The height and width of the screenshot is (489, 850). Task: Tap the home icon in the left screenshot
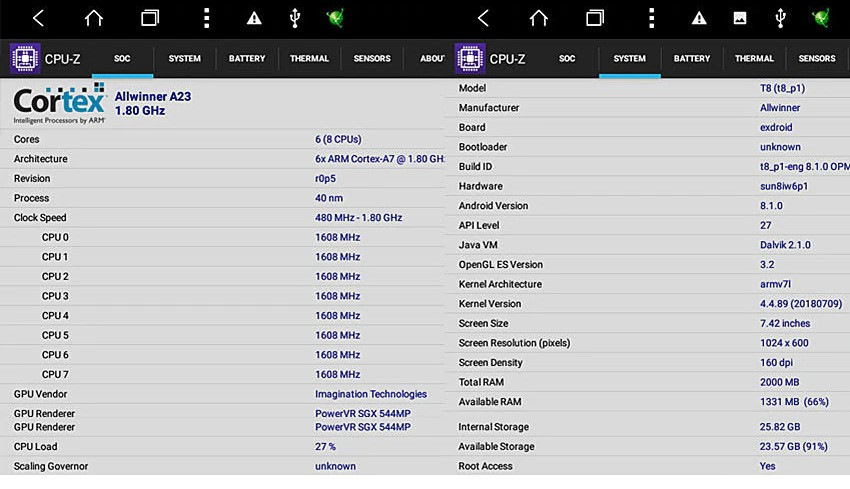point(94,18)
